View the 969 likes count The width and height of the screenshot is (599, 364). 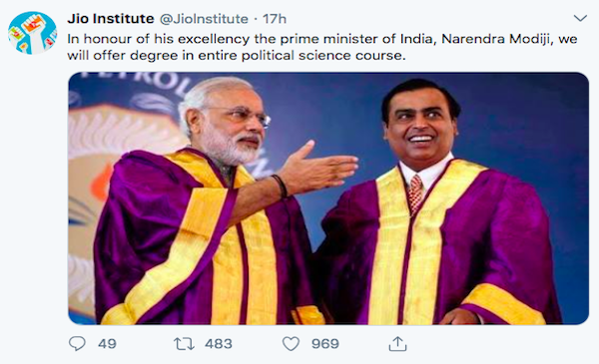(x=325, y=344)
